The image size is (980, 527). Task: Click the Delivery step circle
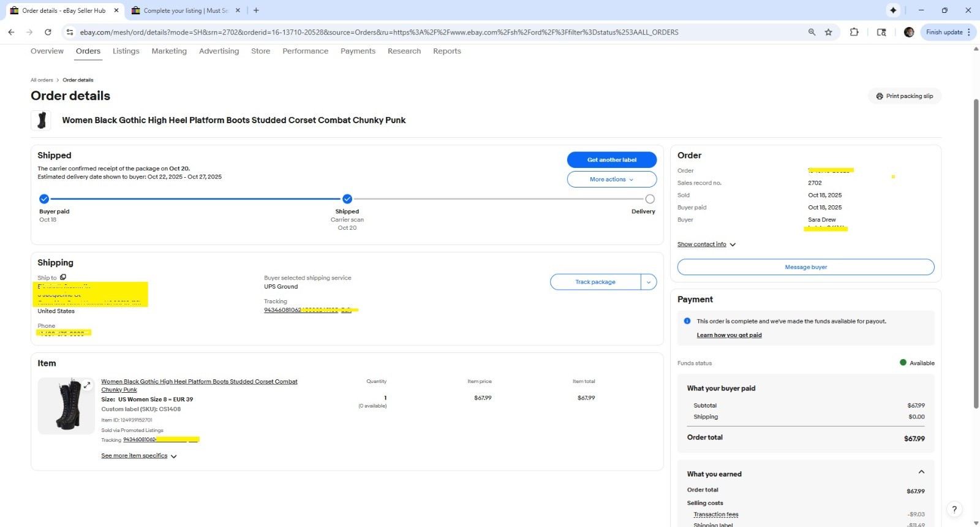coord(650,199)
